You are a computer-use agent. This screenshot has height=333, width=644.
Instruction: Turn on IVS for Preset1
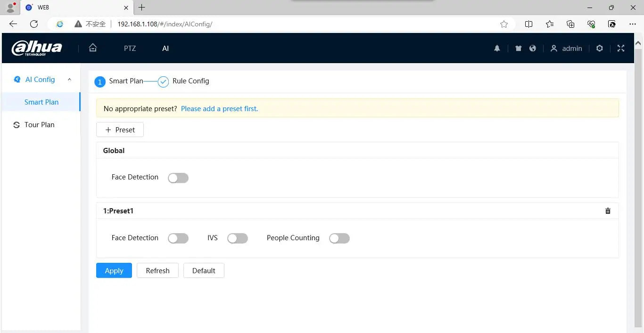[x=238, y=238]
